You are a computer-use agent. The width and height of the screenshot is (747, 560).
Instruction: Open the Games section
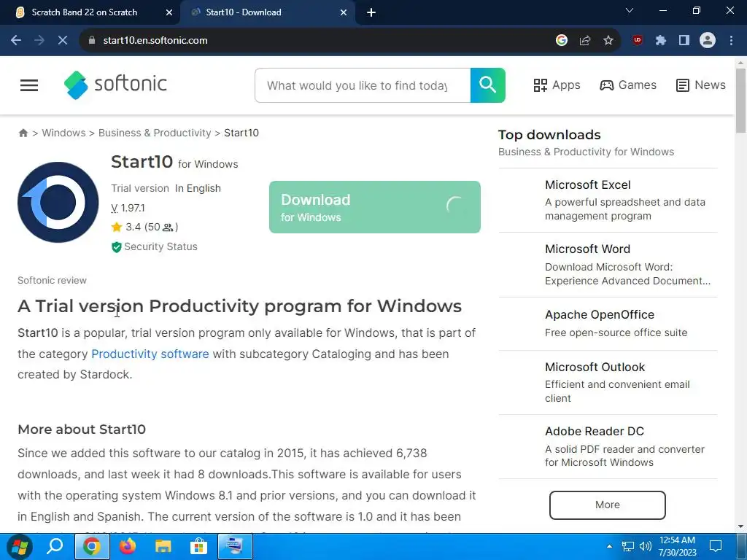tap(628, 85)
